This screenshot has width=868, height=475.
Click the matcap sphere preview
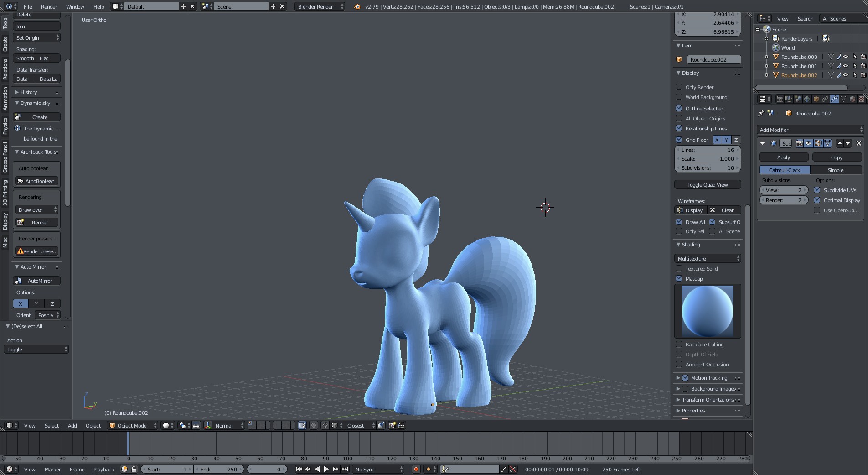[708, 311]
